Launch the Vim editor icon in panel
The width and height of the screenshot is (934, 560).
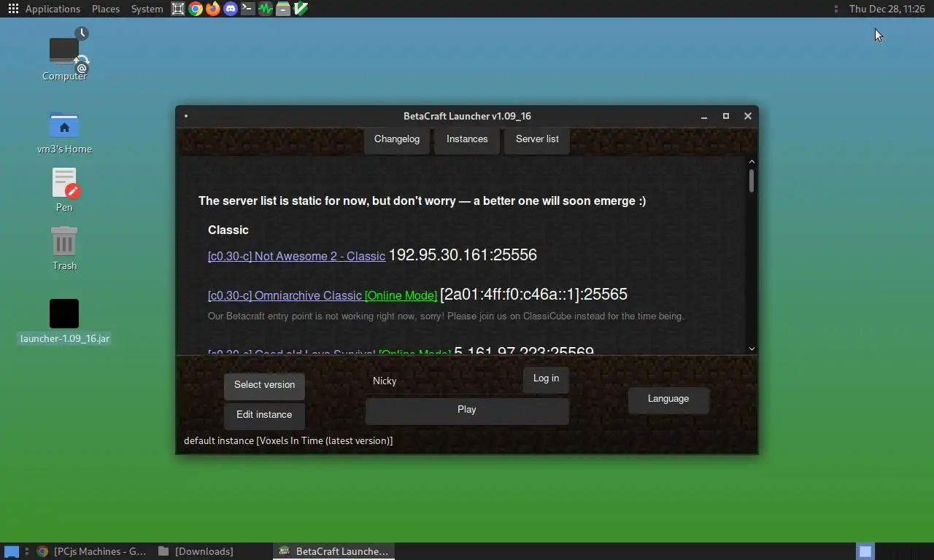click(x=301, y=9)
